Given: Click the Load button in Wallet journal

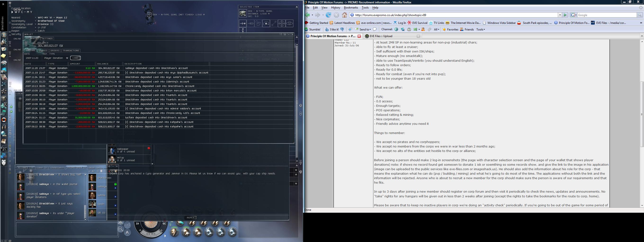Looking at the screenshot, I should (75, 58).
